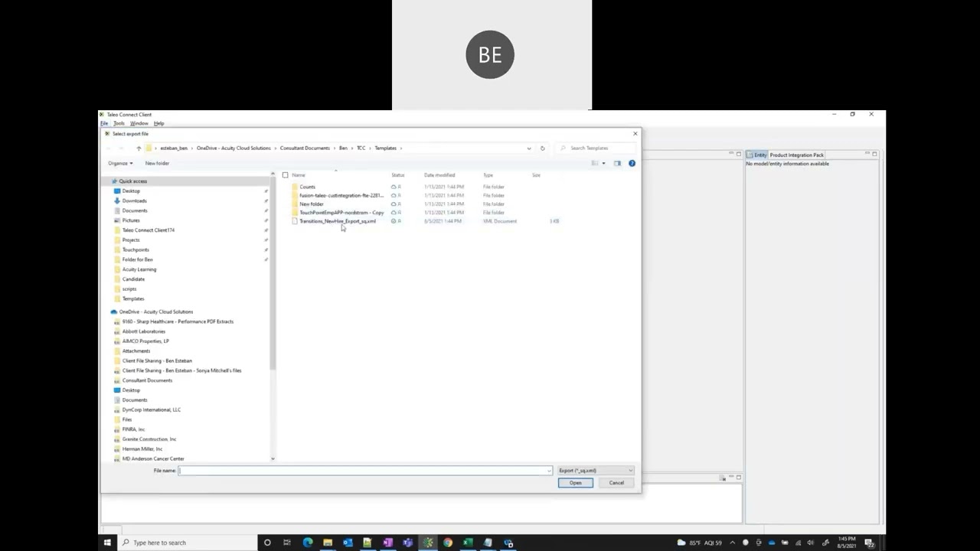980x551 pixels.
Task: Show hidden system tray icons chevron
Action: pyautogui.click(x=733, y=543)
